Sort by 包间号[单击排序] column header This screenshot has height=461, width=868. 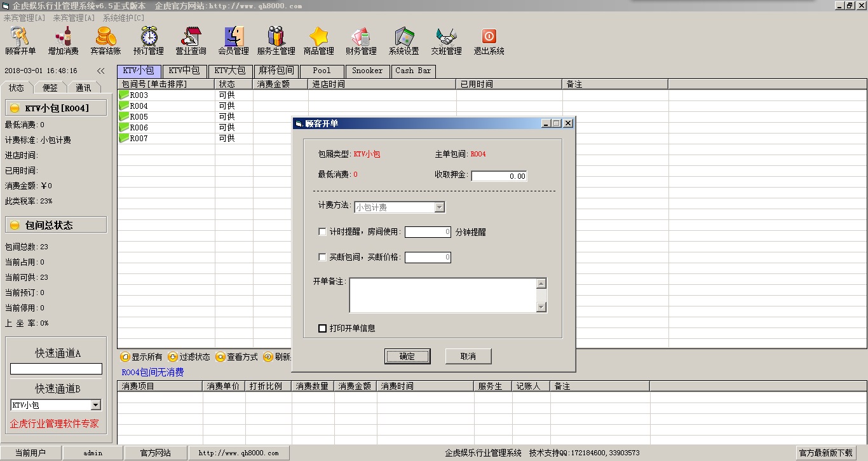pyautogui.click(x=166, y=84)
